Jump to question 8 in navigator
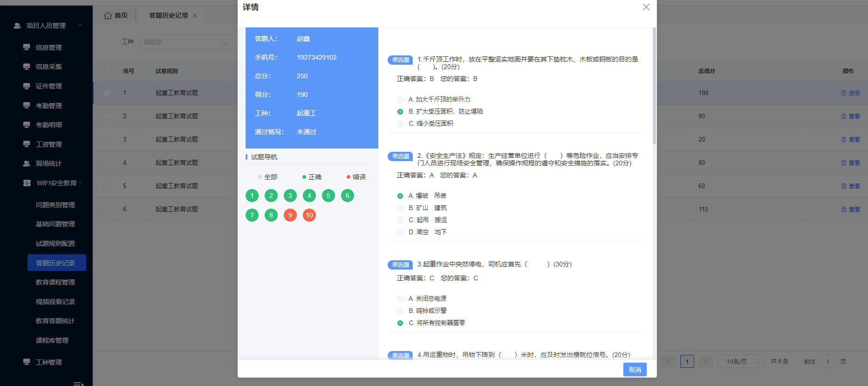This screenshot has height=386, width=868. pyautogui.click(x=271, y=215)
